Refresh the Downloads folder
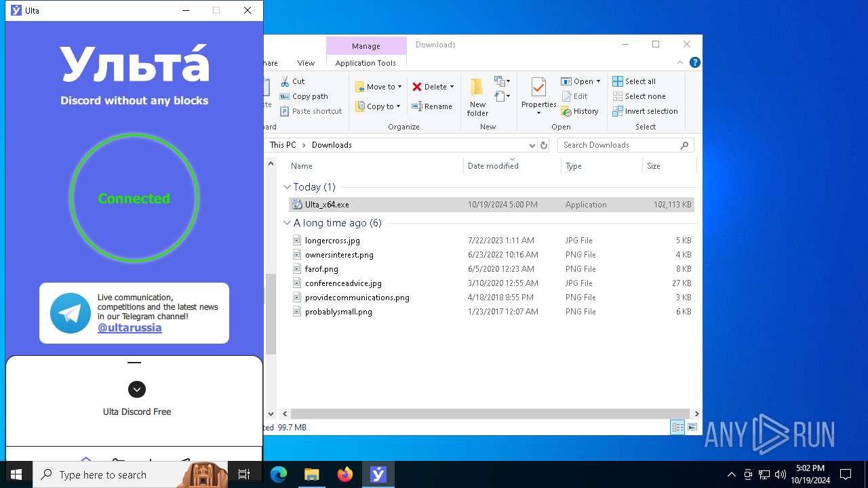Viewport: 868px width, 488px height. click(544, 145)
